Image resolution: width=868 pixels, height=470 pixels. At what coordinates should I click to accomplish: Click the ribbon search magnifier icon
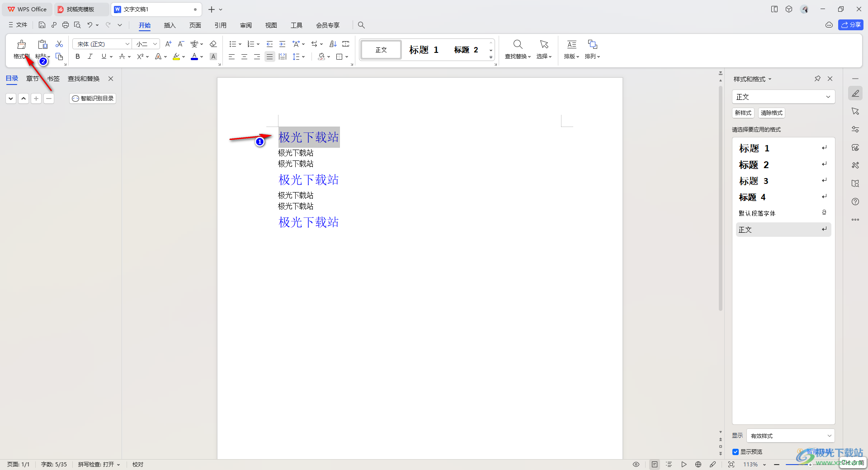point(361,25)
